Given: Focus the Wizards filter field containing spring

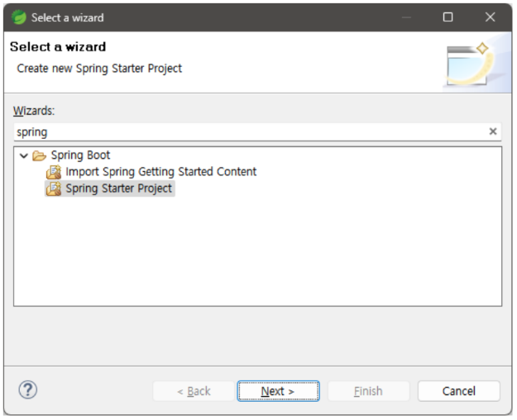Looking at the screenshot, I should pyautogui.click(x=251, y=132).
